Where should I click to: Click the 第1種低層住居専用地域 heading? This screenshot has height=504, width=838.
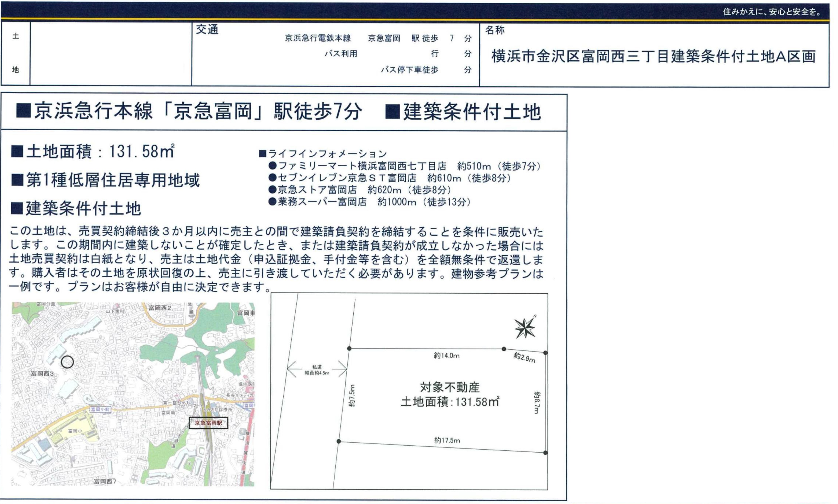tap(106, 180)
